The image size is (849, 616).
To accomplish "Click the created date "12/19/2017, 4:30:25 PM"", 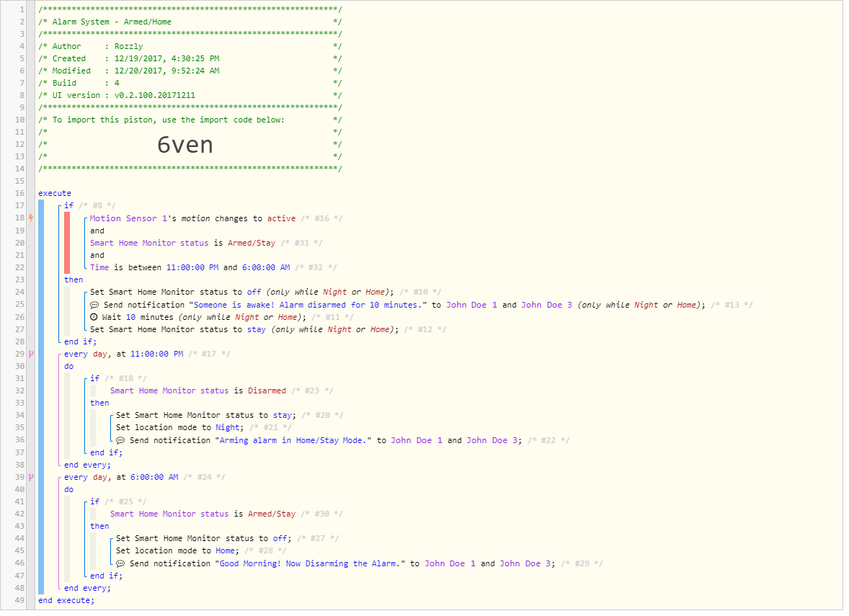I will [166, 58].
